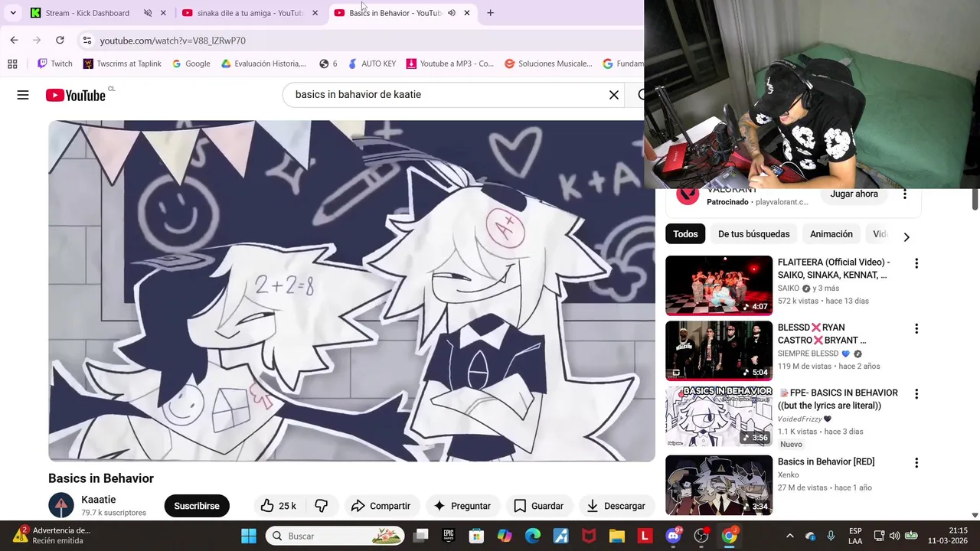980x551 pixels.
Task: Dislike the video with thumbs down
Action: coord(322,506)
